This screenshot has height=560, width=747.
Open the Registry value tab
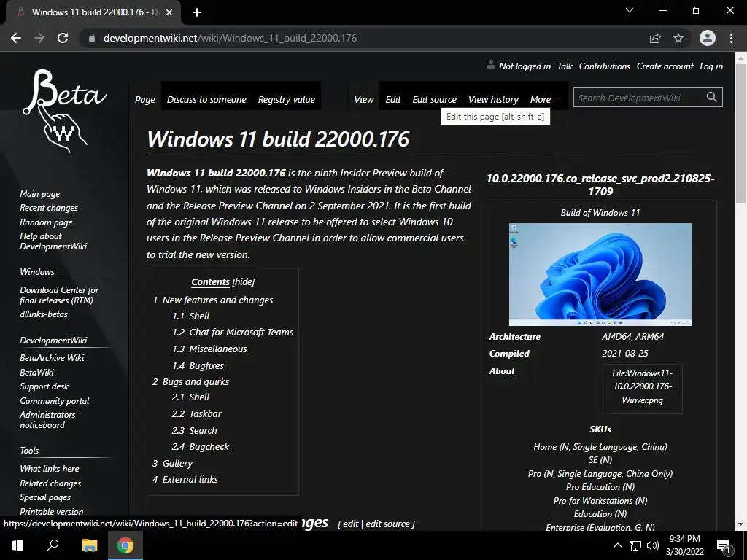click(286, 99)
